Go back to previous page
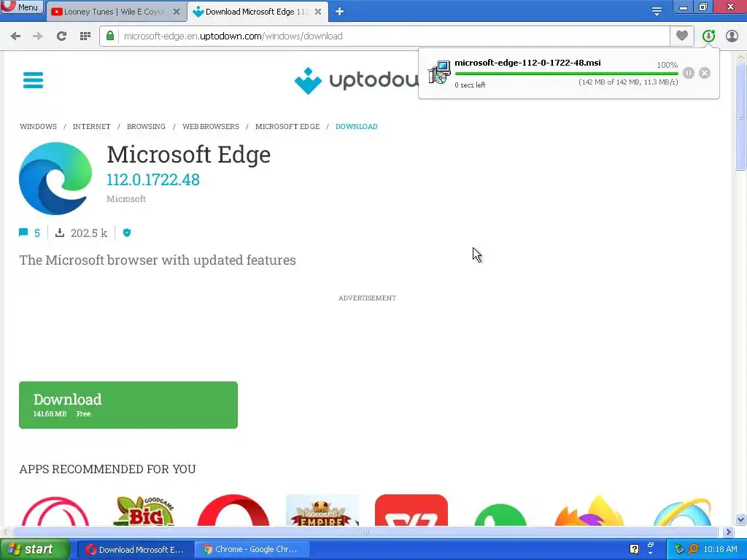 click(x=16, y=36)
